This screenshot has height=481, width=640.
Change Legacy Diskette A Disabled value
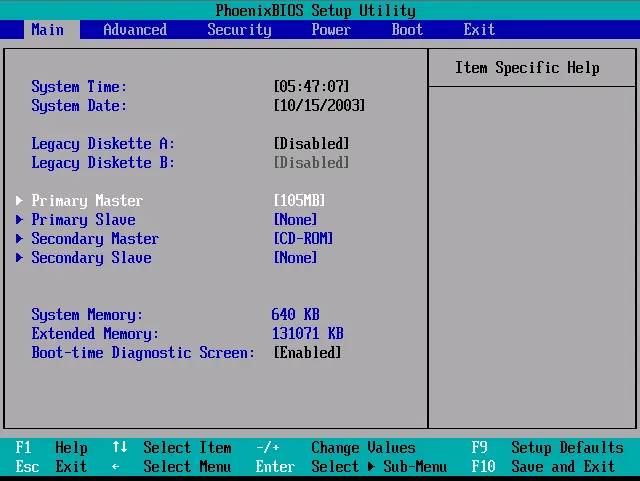pyautogui.click(x=311, y=143)
